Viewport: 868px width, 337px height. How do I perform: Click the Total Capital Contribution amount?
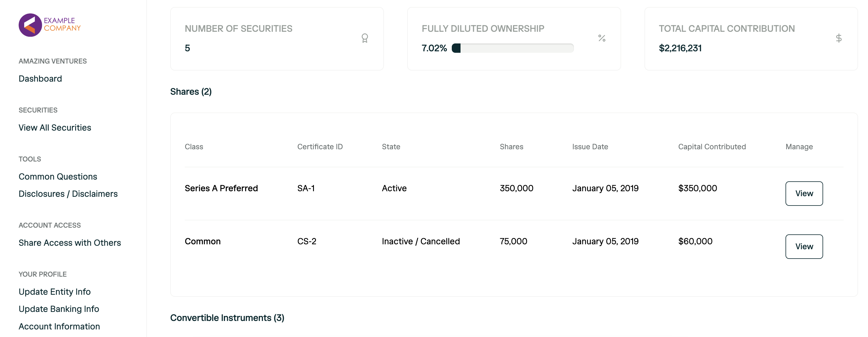(x=680, y=48)
